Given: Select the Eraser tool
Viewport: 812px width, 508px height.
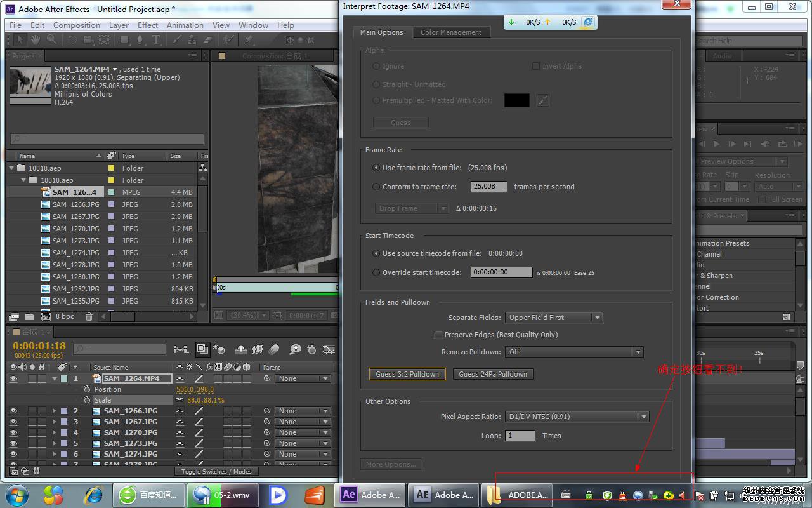Looking at the screenshot, I should tap(207, 39).
